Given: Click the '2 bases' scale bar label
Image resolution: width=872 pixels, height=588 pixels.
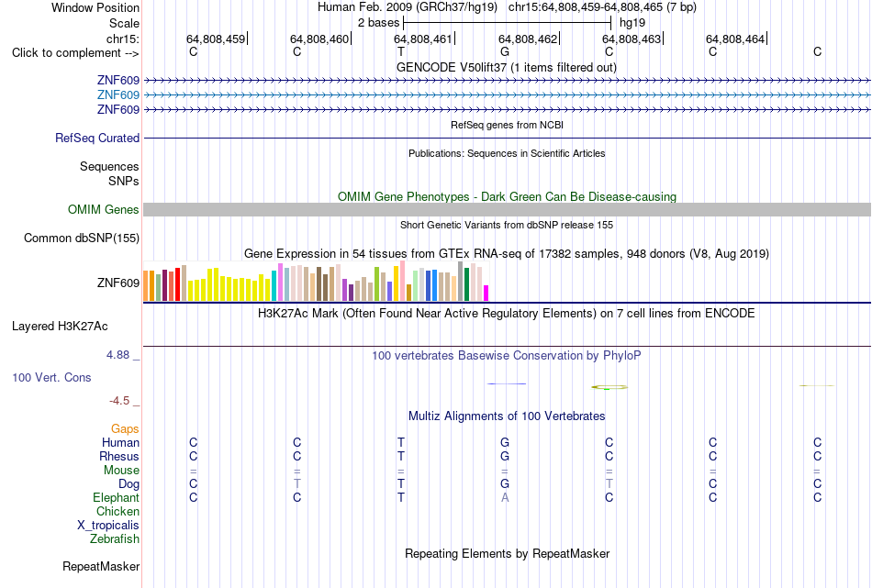Looking at the screenshot, I should (378, 23).
